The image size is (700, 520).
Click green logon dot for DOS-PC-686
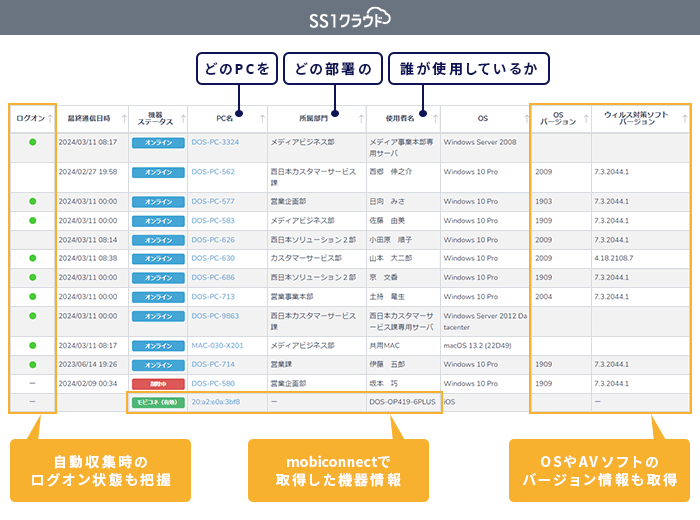[33, 277]
